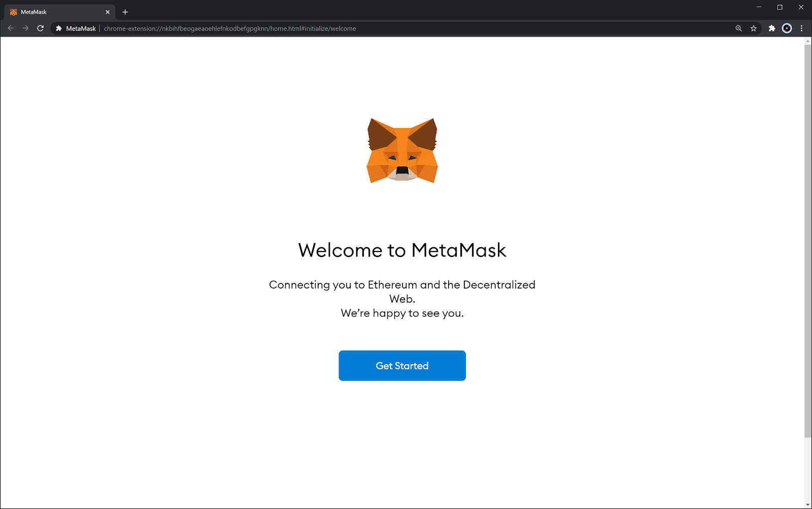
Task: Close the Chrome window
Action: point(801,7)
